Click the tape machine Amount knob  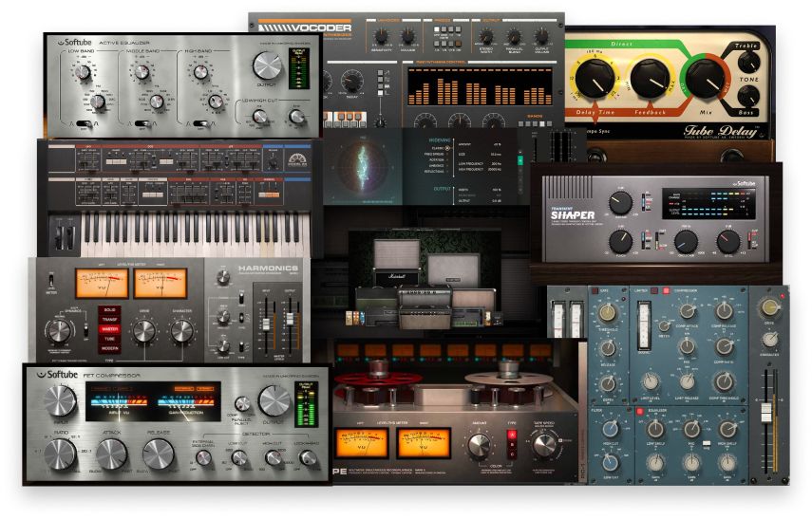[x=479, y=444]
